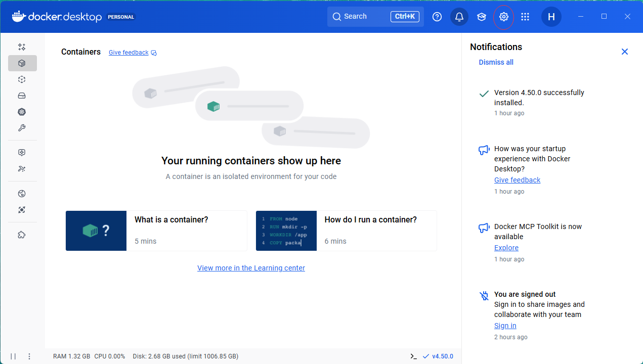Image resolution: width=643 pixels, height=364 pixels.
Task: Open the Learning center graduation cap icon
Action: pos(482,17)
